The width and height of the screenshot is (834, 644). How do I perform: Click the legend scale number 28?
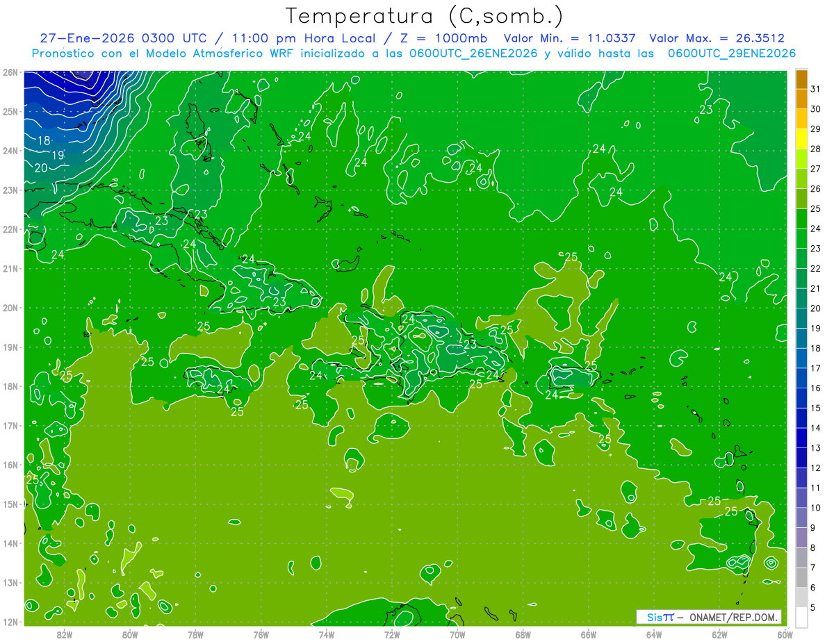(x=816, y=149)
